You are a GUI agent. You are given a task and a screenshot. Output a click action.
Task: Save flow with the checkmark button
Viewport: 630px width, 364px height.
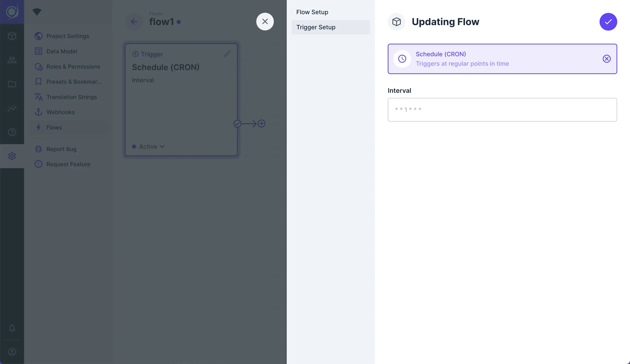click(x=608, y=22)
